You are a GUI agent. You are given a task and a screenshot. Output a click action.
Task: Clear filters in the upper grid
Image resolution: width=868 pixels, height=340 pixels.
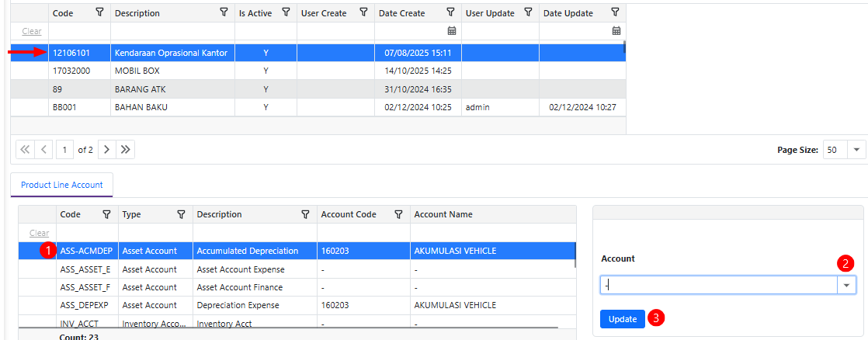coord(32,31)
